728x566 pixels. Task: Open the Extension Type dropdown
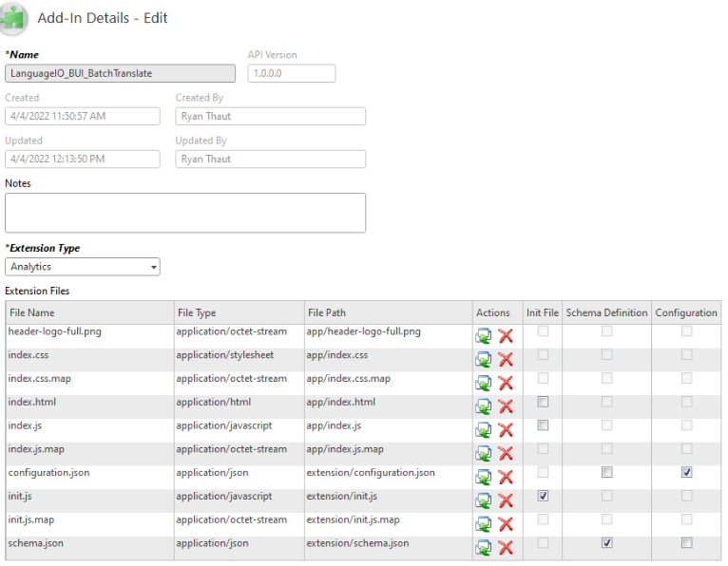83,267
